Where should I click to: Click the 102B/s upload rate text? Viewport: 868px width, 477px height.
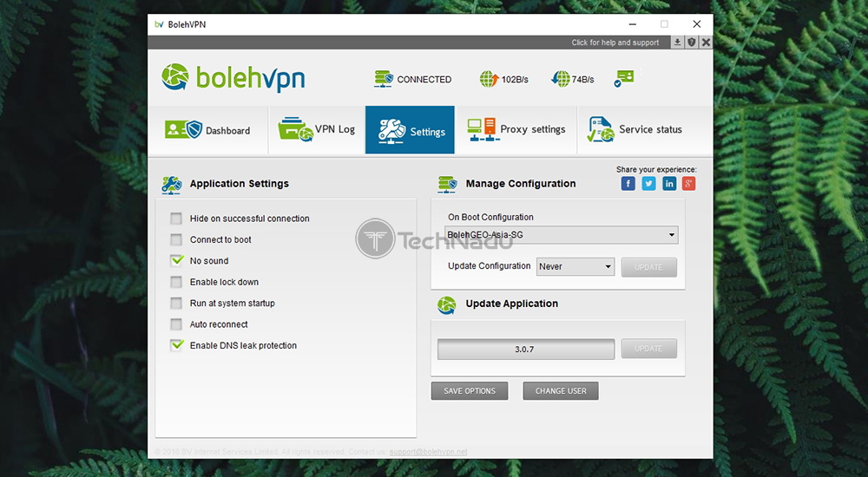(515, 80)
